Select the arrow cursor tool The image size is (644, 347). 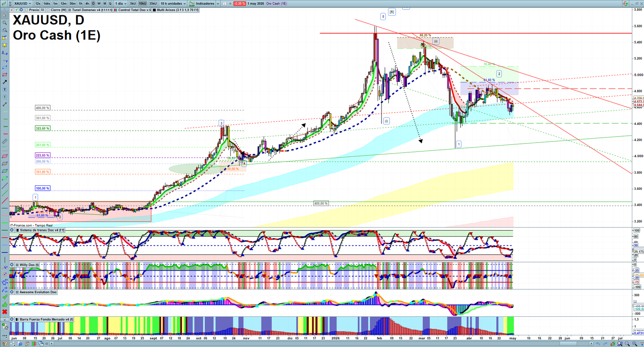point(5,15)
